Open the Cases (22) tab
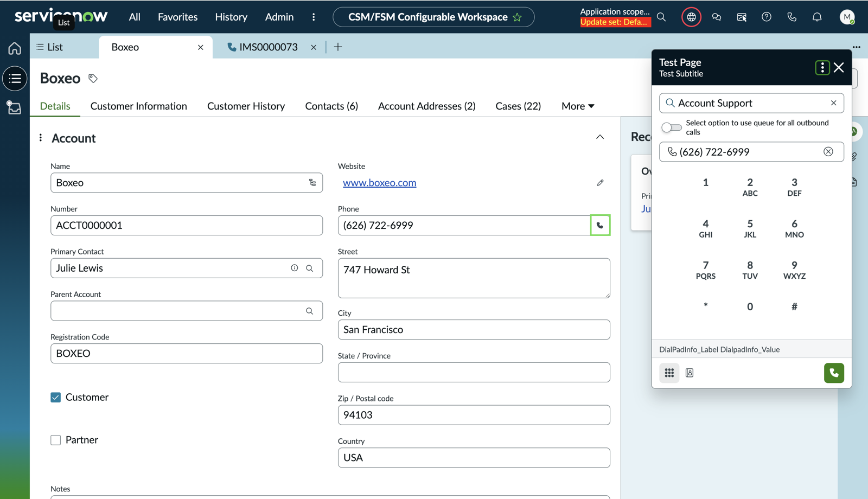868x499 pixels. tap(518, 106)
